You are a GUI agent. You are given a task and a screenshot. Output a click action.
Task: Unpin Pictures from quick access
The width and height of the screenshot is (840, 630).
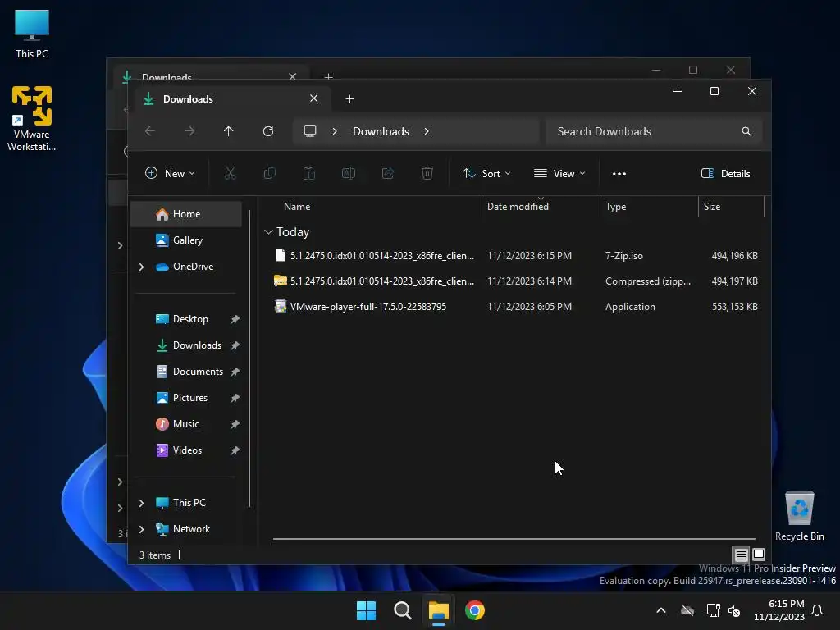pos(235,398)
